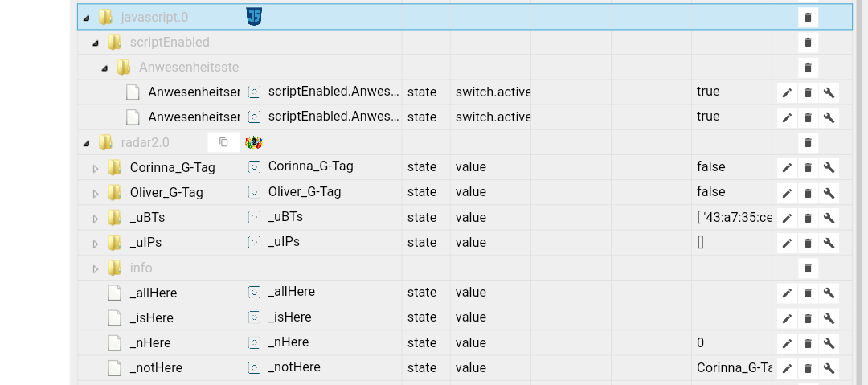This screenshot has width=868, height=385.
Task: Expand the _uBTs folder
Action: coord(96,219)
